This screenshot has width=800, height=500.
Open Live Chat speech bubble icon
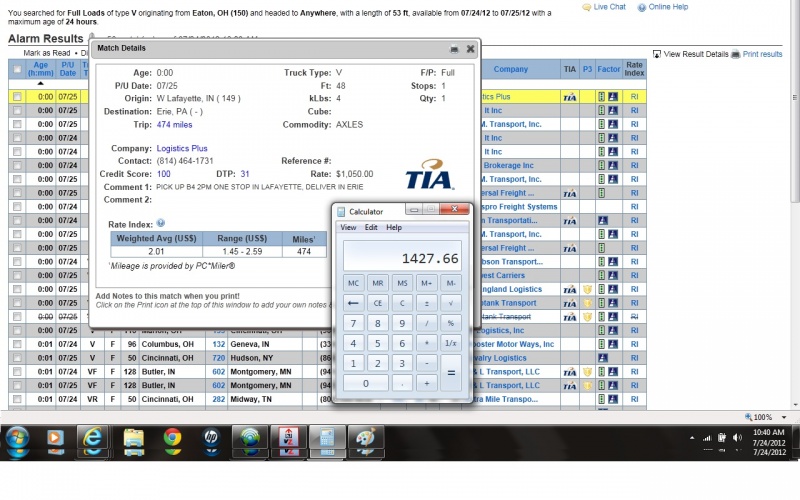tap(587, 7)
